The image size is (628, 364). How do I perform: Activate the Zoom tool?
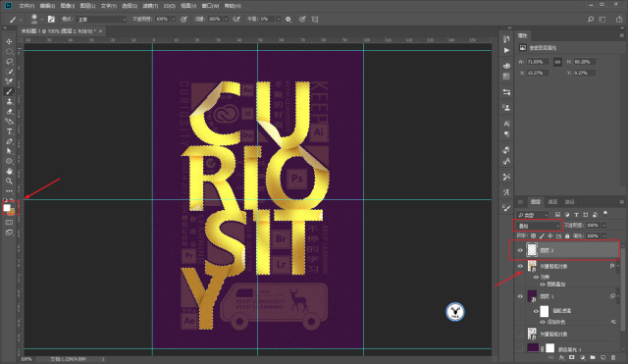pos(9,181)
